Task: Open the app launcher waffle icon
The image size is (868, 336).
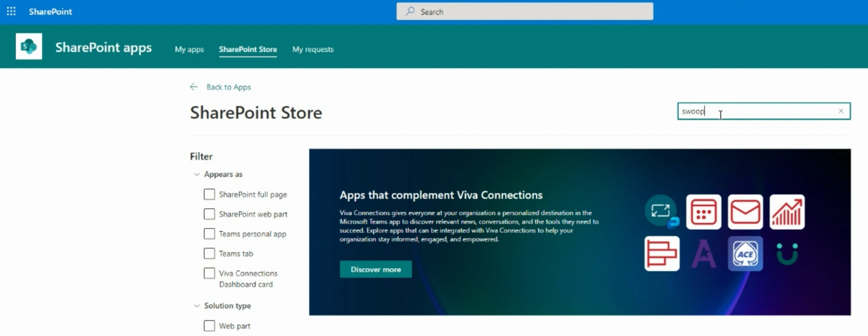Action: 11,11
